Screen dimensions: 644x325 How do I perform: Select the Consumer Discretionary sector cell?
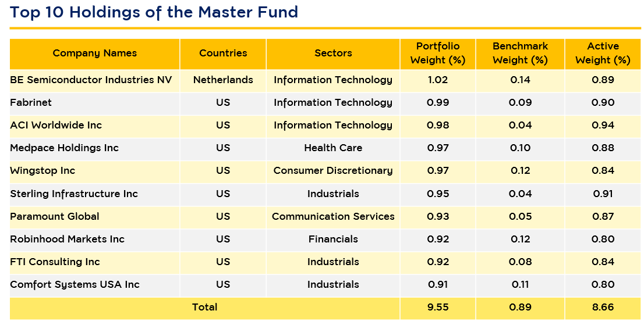(333, 171)
